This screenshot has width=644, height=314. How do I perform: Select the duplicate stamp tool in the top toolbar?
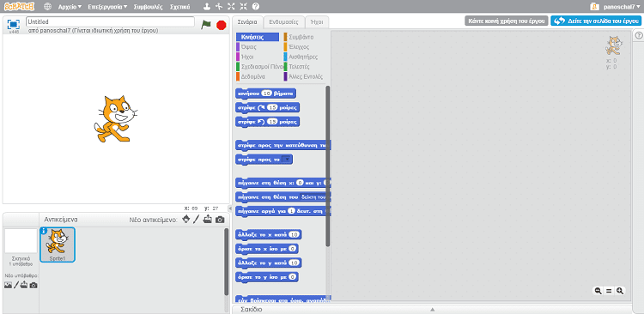click(x=208, y=7)
